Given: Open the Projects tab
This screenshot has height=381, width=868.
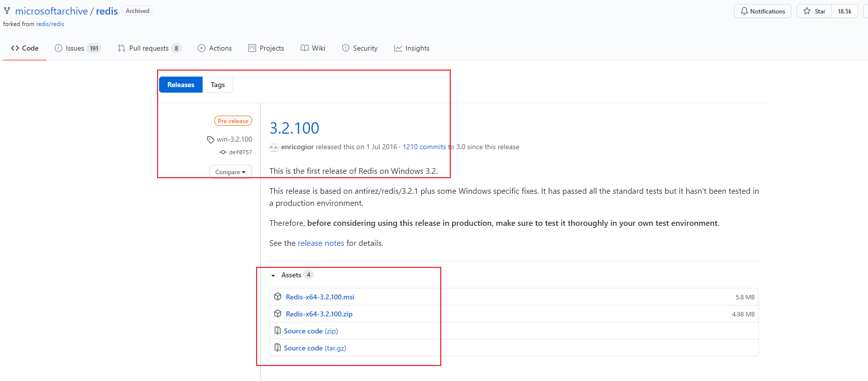Looking at the screenshot, I should tap(266, 48).
